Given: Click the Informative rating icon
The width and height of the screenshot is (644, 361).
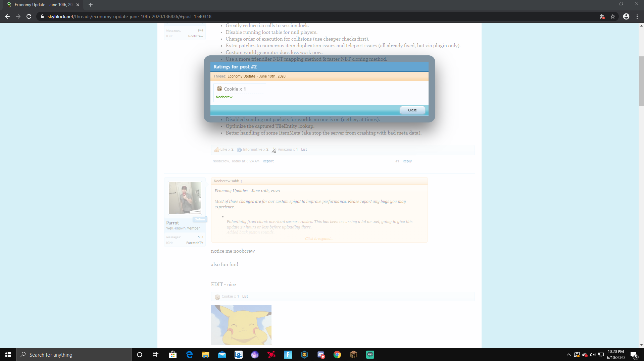Looking at the screenshot, I should (239, 150).
